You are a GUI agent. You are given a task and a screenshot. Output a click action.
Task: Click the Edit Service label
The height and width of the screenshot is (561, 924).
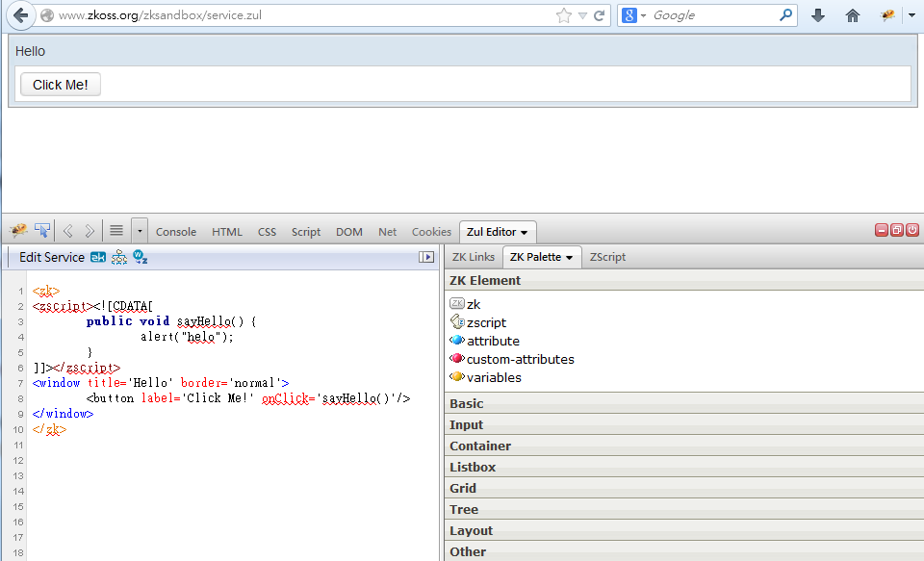52,257
